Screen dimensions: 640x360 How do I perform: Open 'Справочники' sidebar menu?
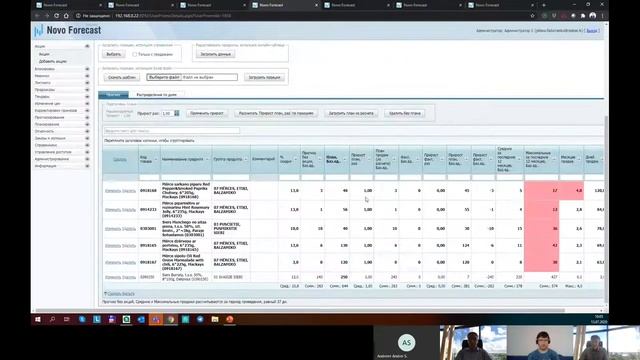(46, 145)
